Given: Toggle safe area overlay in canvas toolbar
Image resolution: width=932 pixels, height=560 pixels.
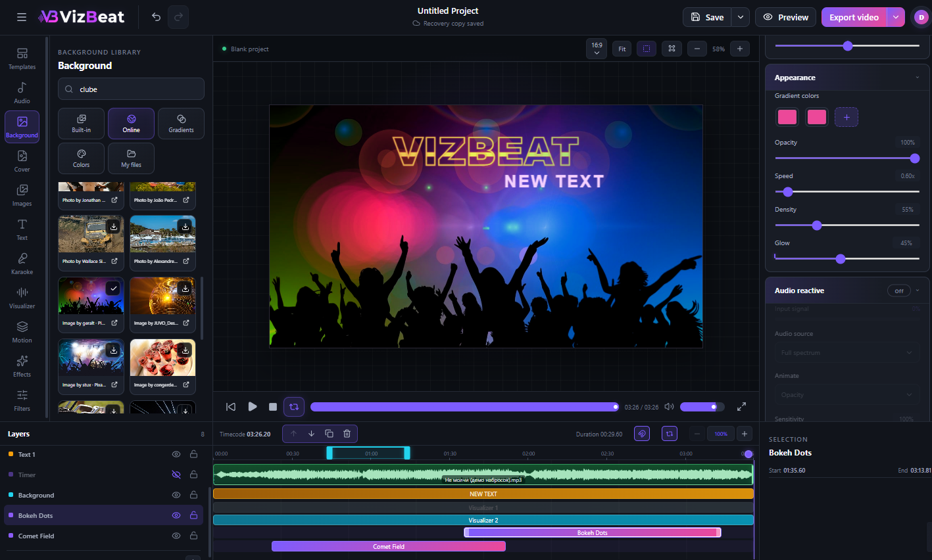Looking at the screenshot, I should (647, 49).
